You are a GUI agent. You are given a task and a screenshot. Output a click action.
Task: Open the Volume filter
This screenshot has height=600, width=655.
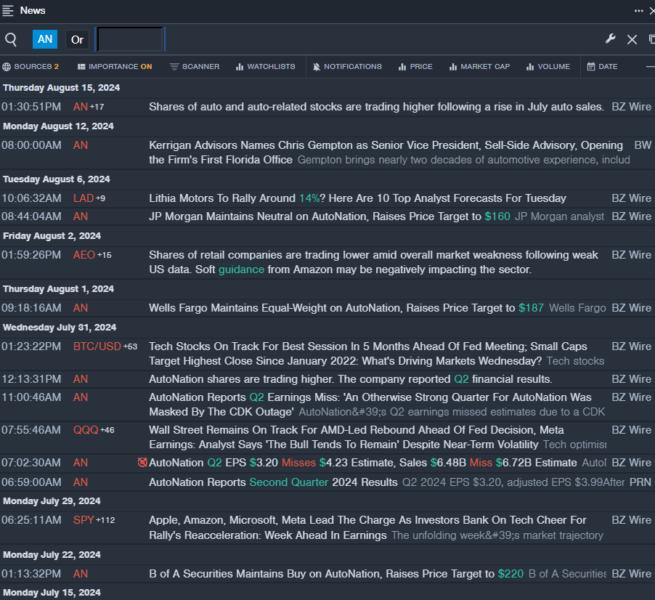tap(548, 66)
